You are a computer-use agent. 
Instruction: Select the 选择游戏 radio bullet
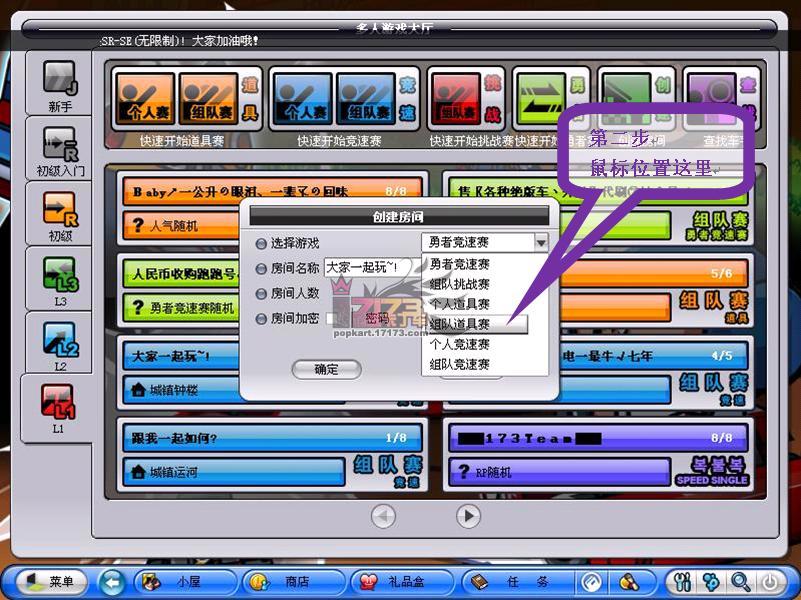(x=261, y=244)
